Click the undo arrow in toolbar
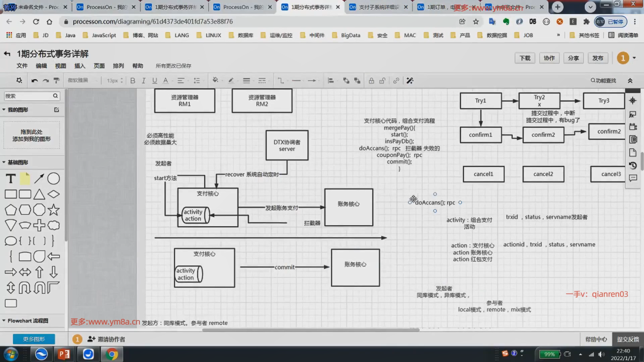The height and width of the screenshot is (362, 644). click(35, 80)
